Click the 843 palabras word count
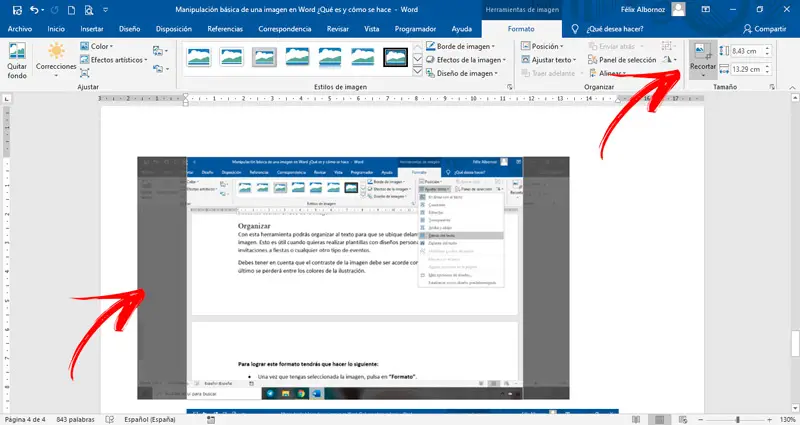Viewport: 800px width, 425px height. [75, 419]
